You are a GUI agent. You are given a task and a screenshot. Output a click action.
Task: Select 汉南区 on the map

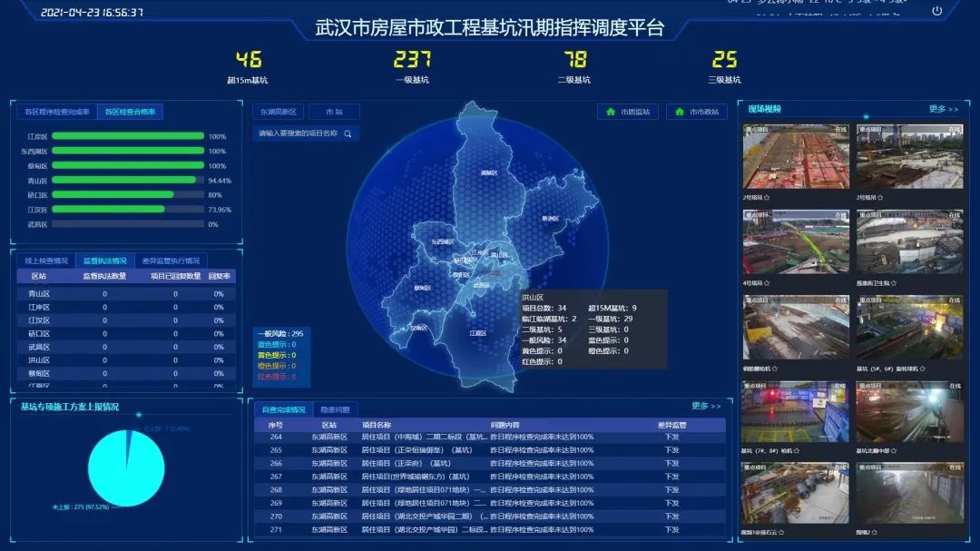tap(418, 328)
